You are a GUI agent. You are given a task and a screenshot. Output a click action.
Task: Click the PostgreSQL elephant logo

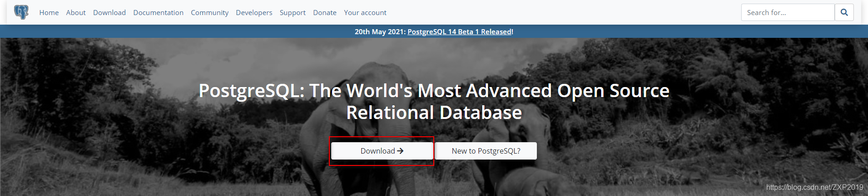[21, 12]
